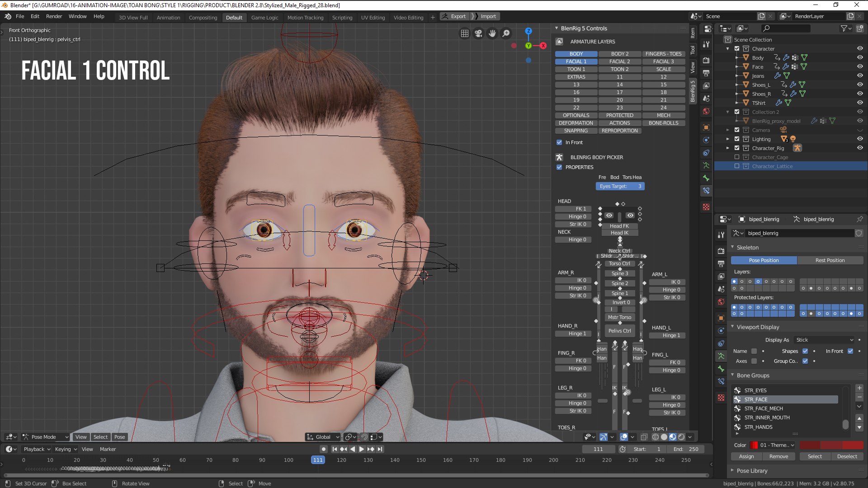Expand the Pose Library panel
The height and width of the screenshot is (488, 868).
(x=751, y=470)
